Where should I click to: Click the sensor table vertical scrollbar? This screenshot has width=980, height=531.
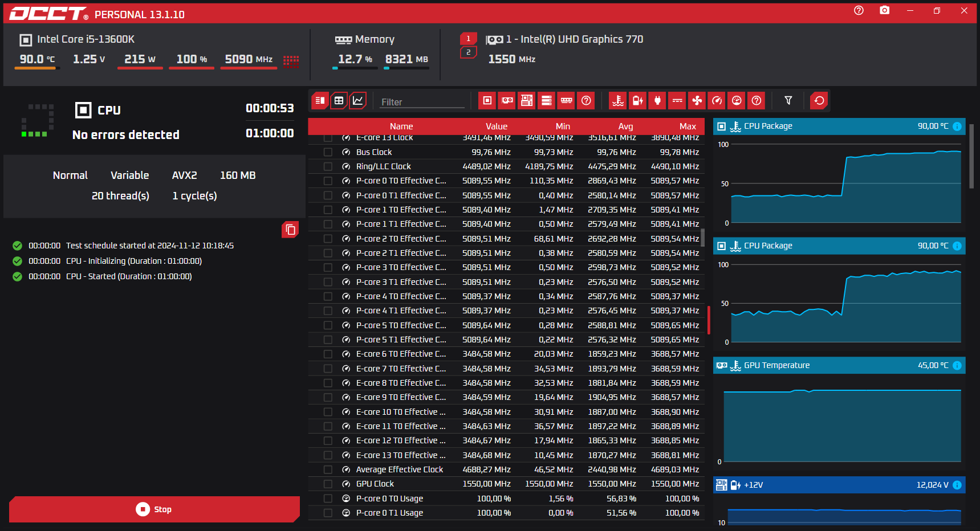702,237
